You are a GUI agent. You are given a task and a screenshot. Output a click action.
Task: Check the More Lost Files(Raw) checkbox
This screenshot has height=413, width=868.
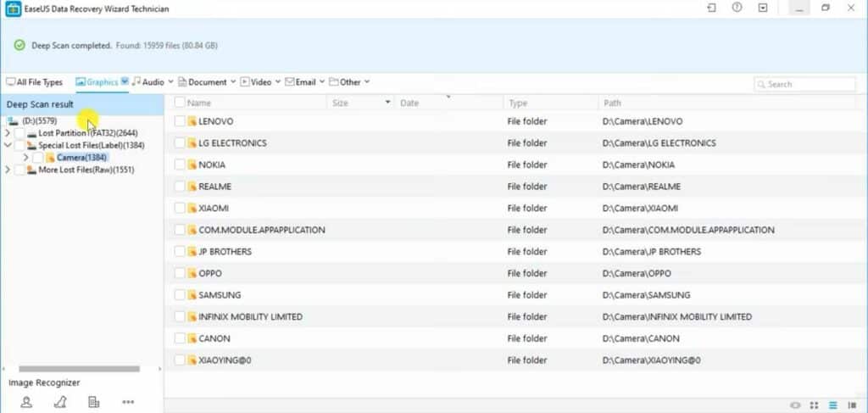[x=20, y=170]
